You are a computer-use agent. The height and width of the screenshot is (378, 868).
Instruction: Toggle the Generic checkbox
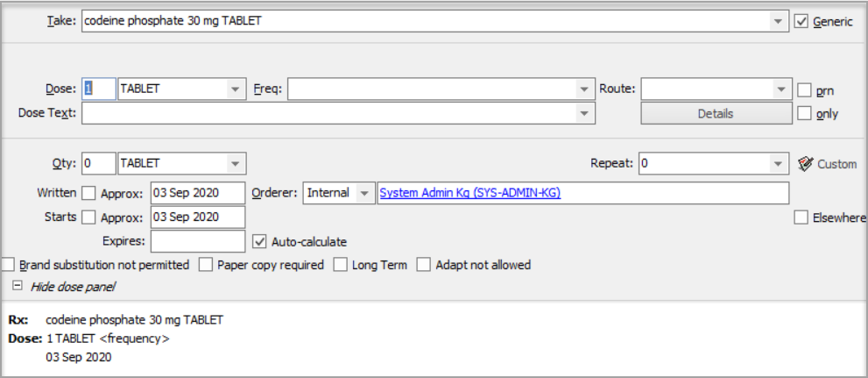point(801,21)
